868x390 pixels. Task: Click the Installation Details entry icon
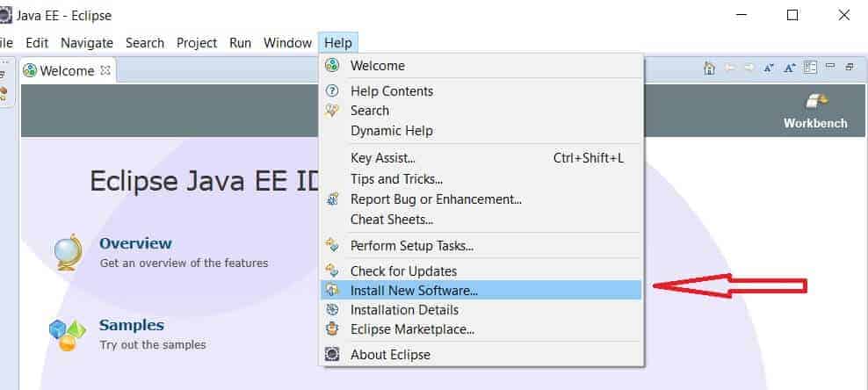331,309
